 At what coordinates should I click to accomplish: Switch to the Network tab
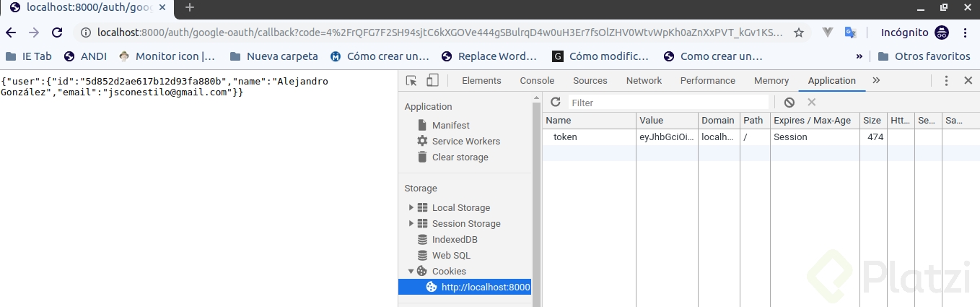coord(644,81)
